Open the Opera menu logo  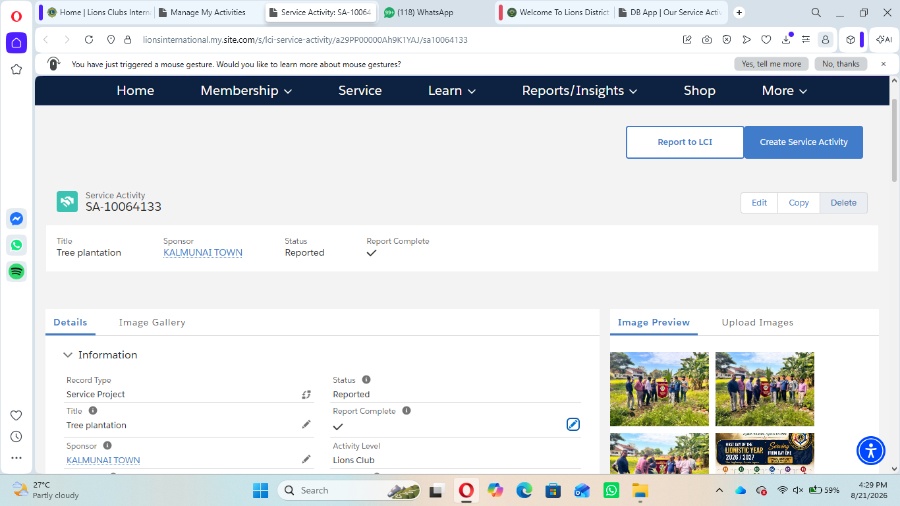pos(16,15)
